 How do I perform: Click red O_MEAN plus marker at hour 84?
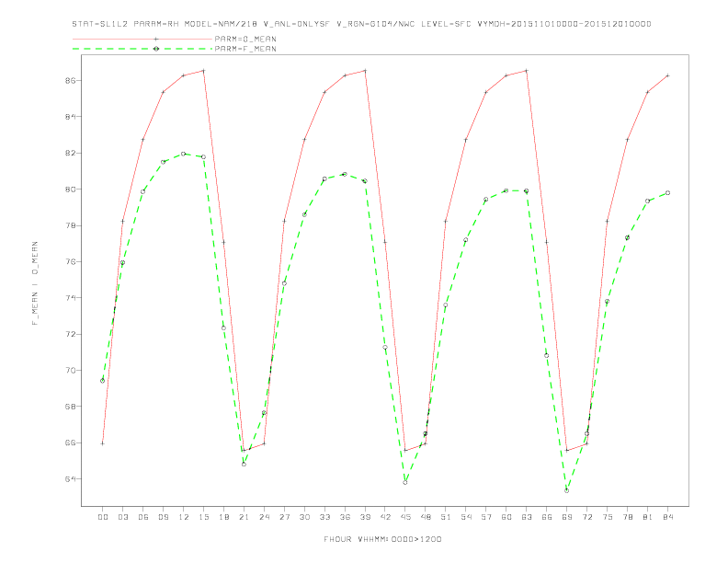point(667,75)
